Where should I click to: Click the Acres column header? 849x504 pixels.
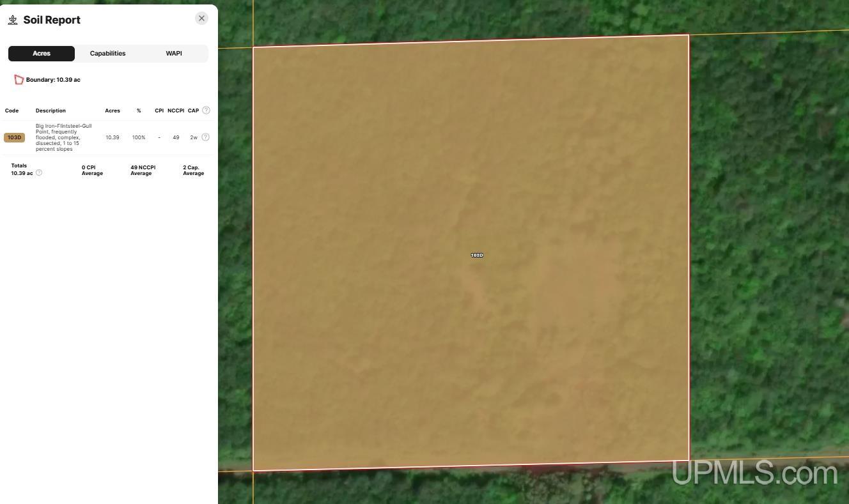coord(113,111)
